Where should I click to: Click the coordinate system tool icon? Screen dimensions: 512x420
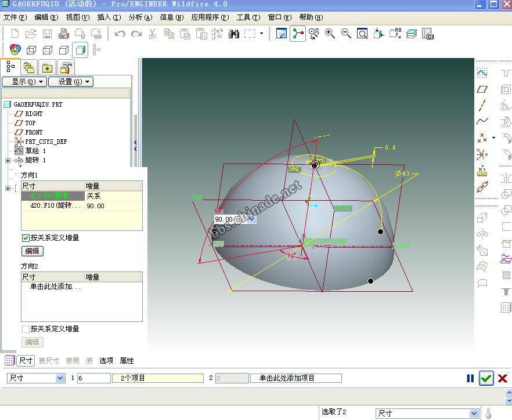point(482,154)
